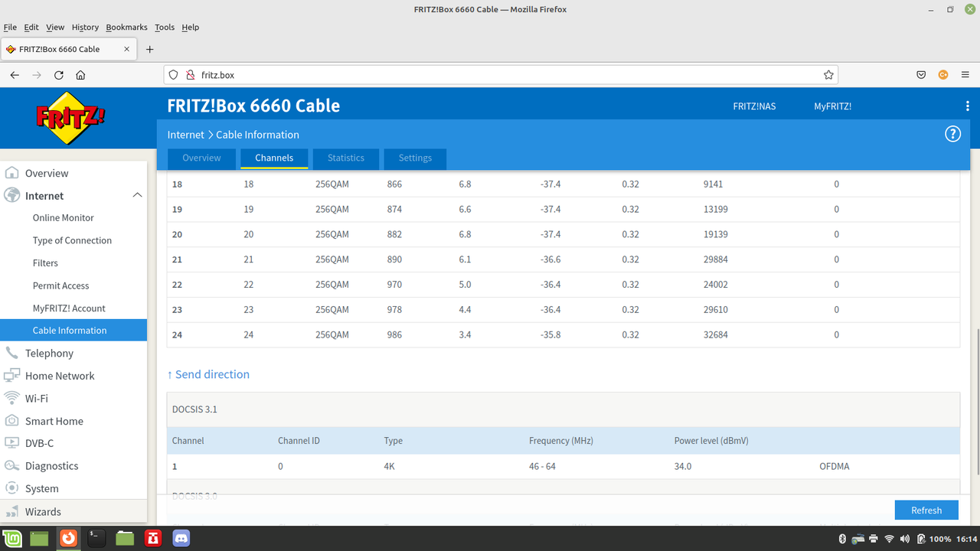
Task: Click the Send direction heading
Action: pyautogui.click(x=208, y=374)
